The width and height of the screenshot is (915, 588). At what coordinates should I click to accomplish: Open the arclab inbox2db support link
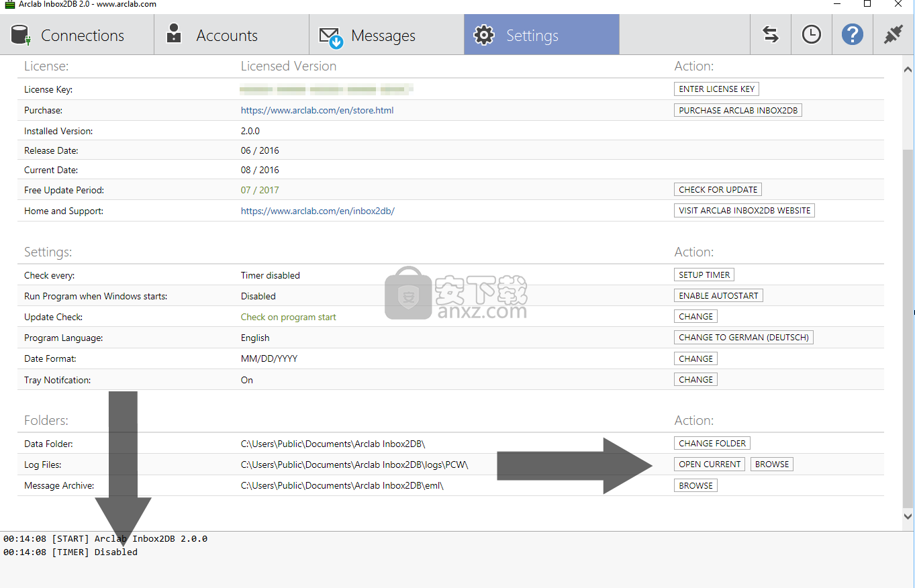[x=318, y=211]
